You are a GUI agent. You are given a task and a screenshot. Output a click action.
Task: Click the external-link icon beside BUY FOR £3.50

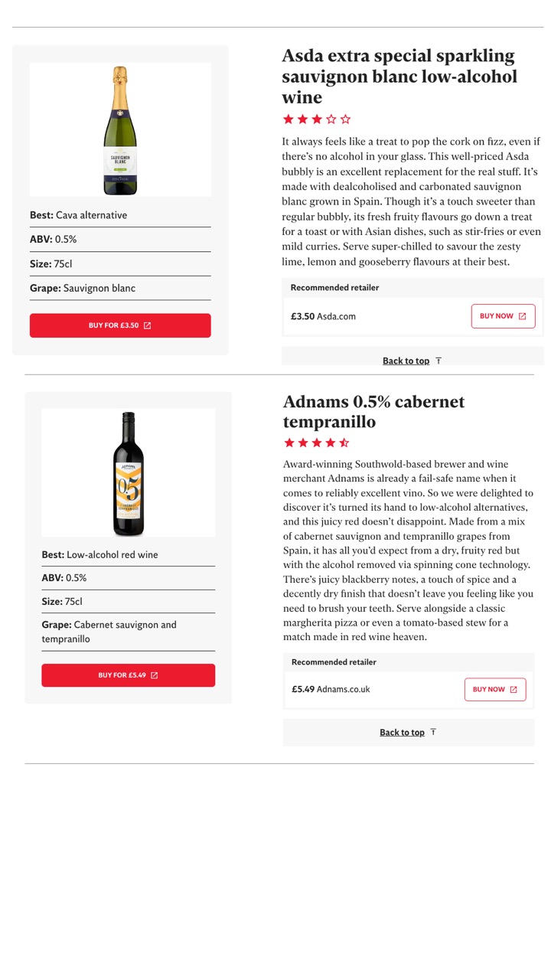[148, 325]
